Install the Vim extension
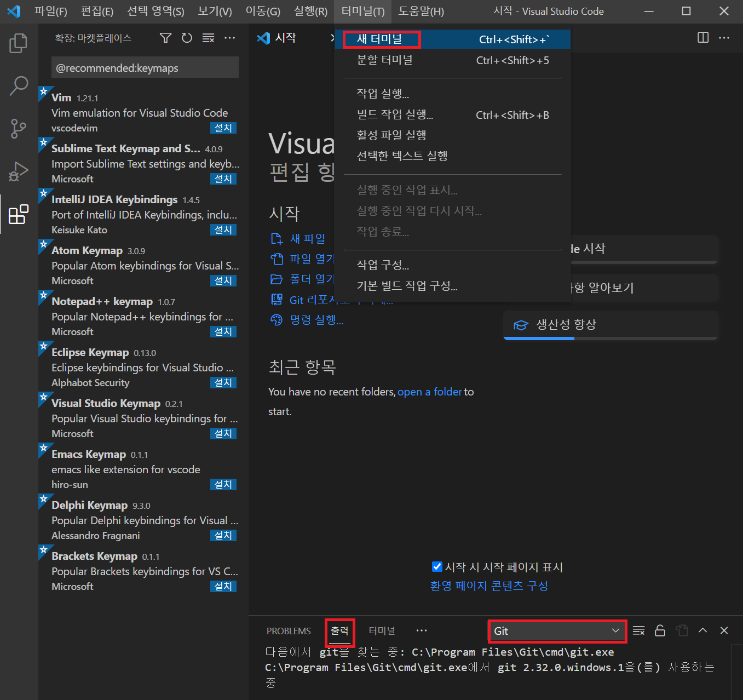Image resolution: width=743 pixels, height=700 pixels. 223,128
